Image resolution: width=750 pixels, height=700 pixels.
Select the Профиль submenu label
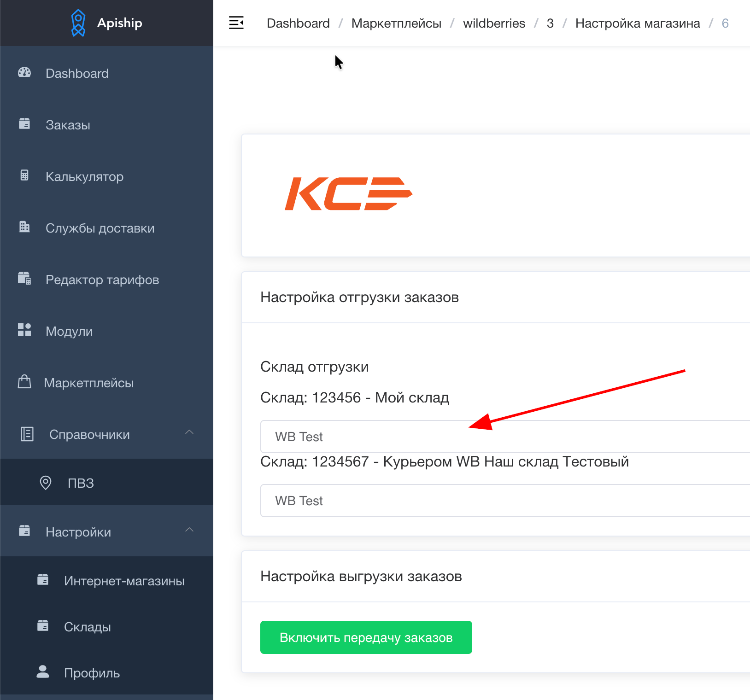click(92, 673)
